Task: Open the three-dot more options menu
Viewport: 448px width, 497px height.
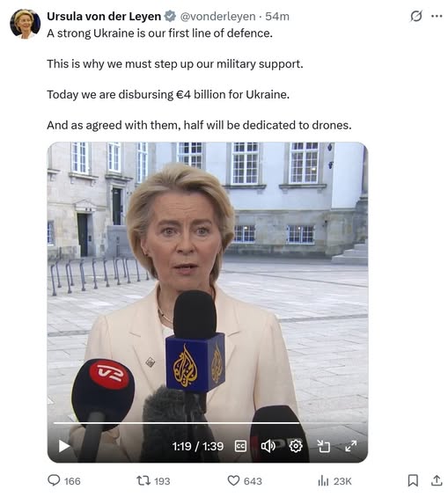Action: click(x=437, y=16)
